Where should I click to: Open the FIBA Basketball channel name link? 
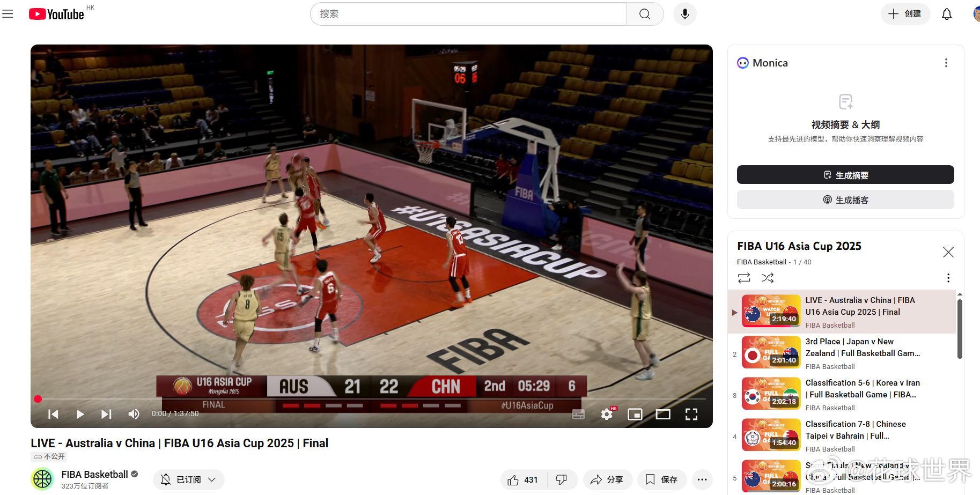[x=94, y=474]
